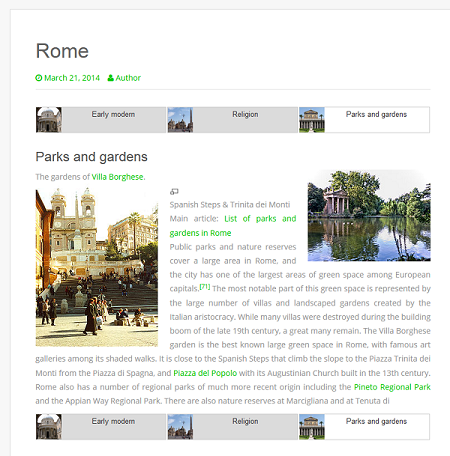The image size is (450, 456).
Task: Open the Pineto Regional Park link
Action: pyautogui.click(x=392, y=387)
